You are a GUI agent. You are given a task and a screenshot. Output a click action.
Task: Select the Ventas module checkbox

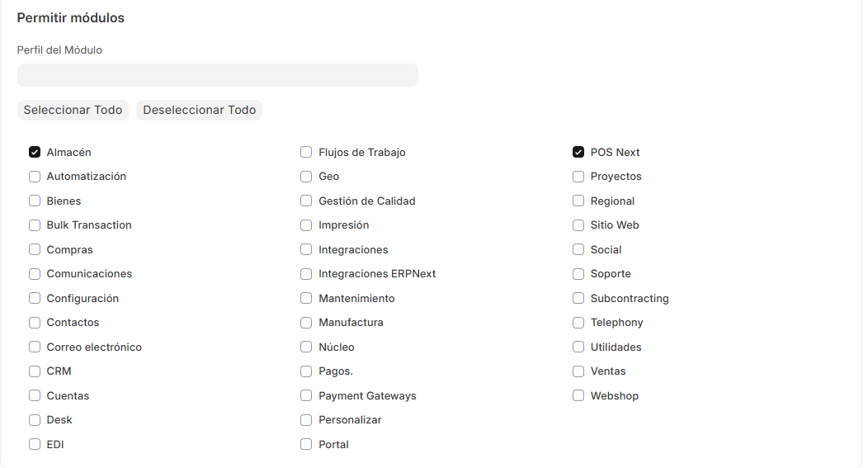[x=578, y=371]
